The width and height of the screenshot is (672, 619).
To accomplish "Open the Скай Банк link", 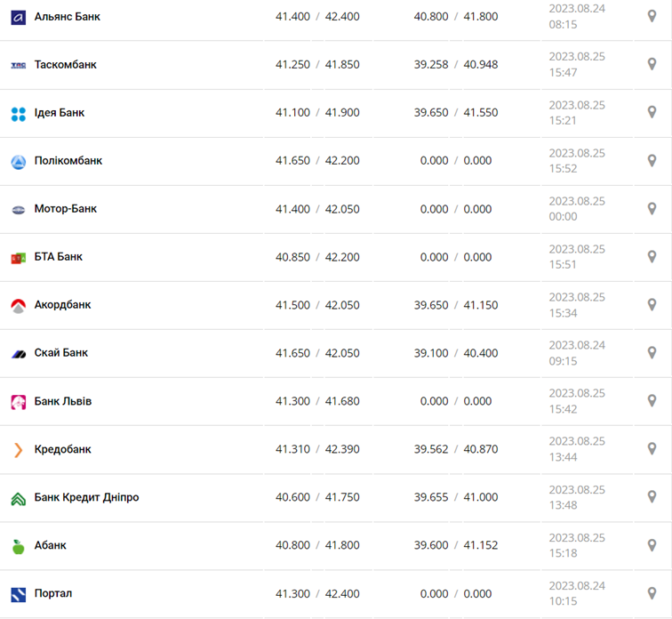I will click(x=61, y=353).
